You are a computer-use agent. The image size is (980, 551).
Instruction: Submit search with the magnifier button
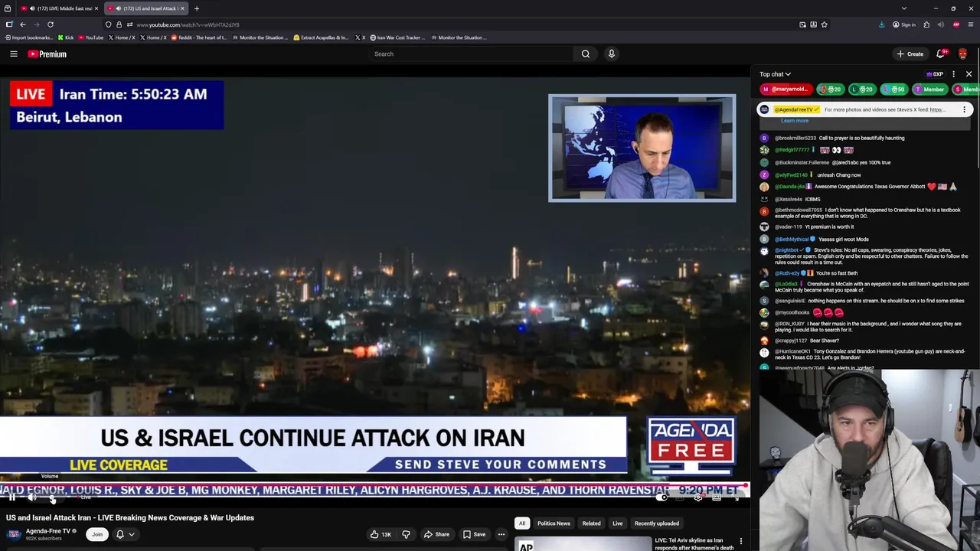coord(586,54)
